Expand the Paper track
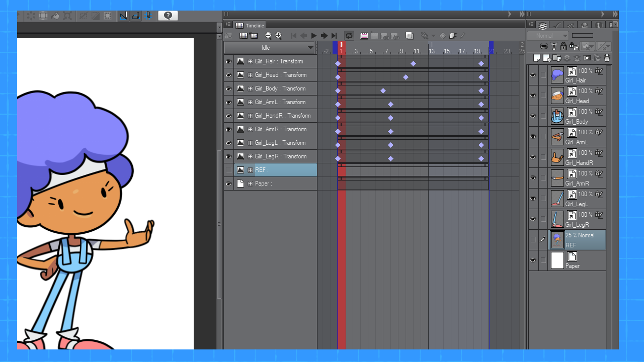The width and height of the screenshot is (644, 362). pyautogui.click(x=251, y=184)
